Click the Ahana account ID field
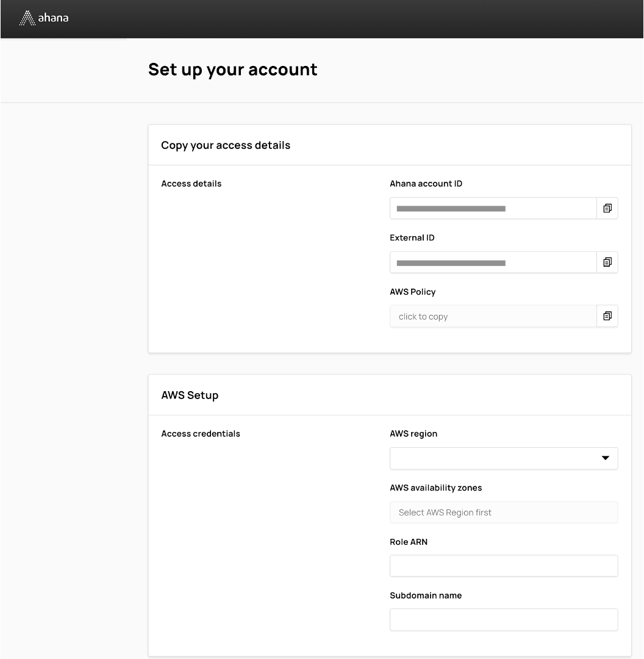 (493, 209)
